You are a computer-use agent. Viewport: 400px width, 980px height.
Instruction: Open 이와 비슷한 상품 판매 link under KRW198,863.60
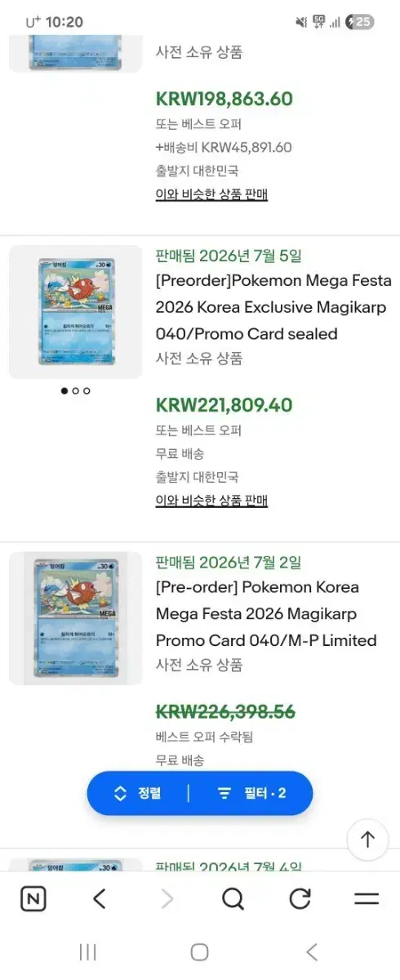(x=211, y=194)
